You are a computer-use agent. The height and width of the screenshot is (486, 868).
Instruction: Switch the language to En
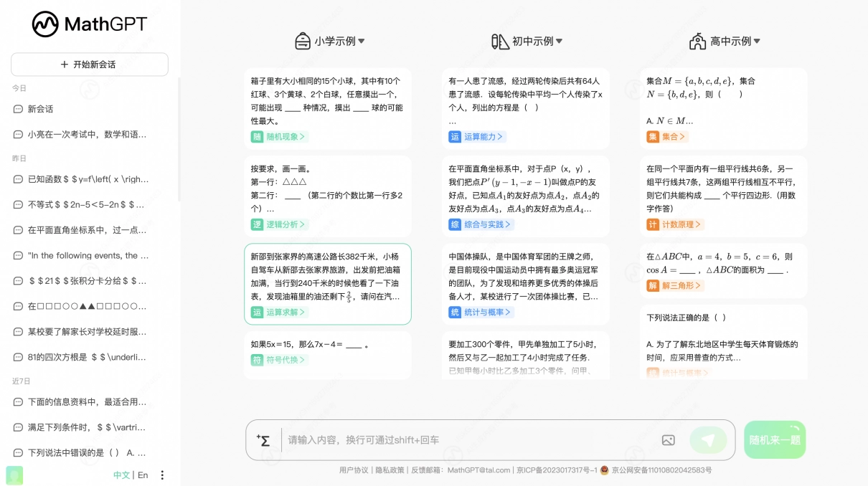[143, 475]
